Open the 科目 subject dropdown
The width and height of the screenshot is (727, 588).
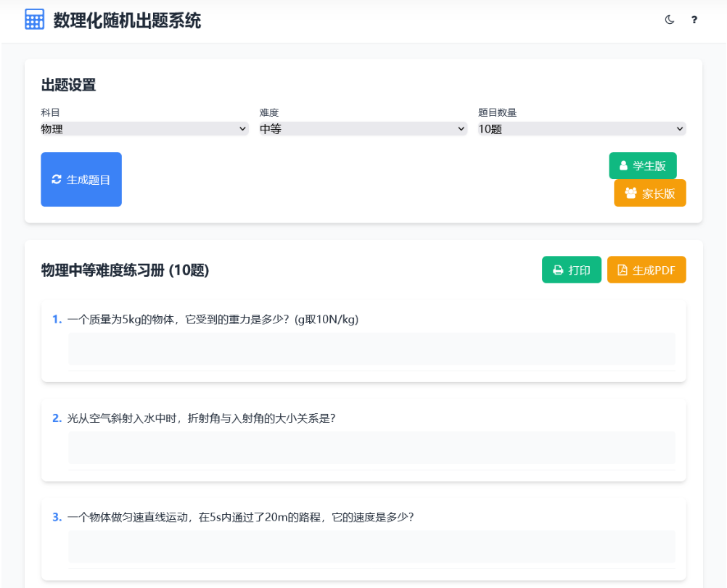coord(143,128)
